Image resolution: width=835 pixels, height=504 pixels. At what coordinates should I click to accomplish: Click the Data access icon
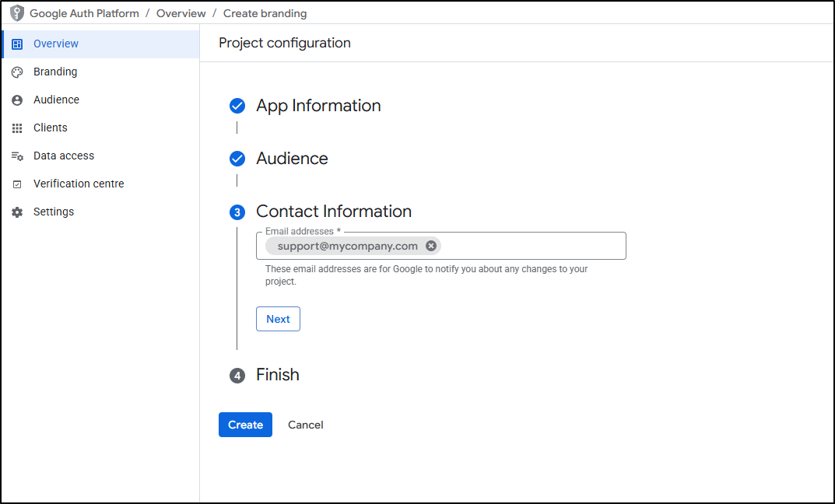(17, 156)
